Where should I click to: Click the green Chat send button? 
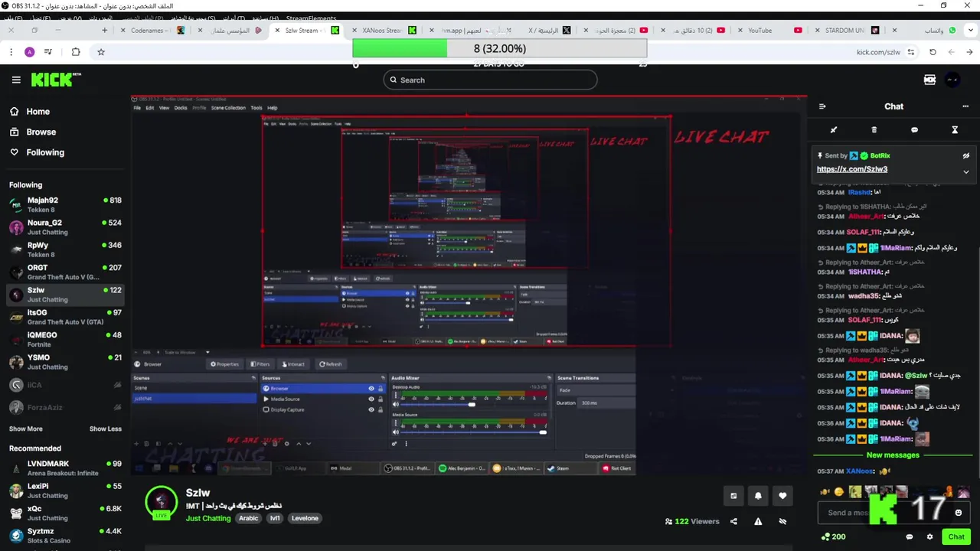[x=956, y=536]
